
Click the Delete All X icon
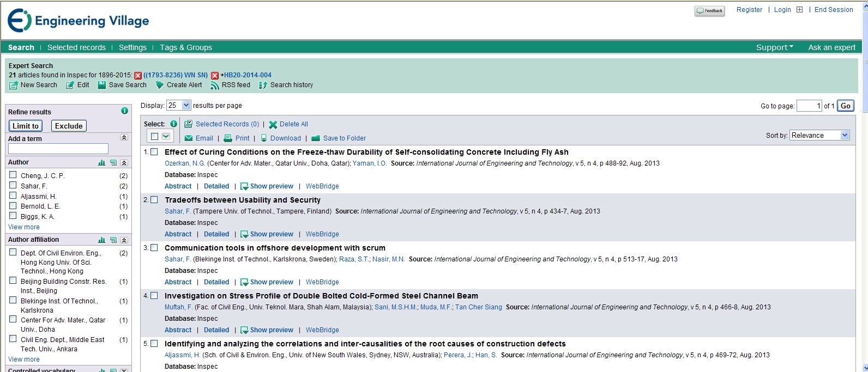click(273, 124)
